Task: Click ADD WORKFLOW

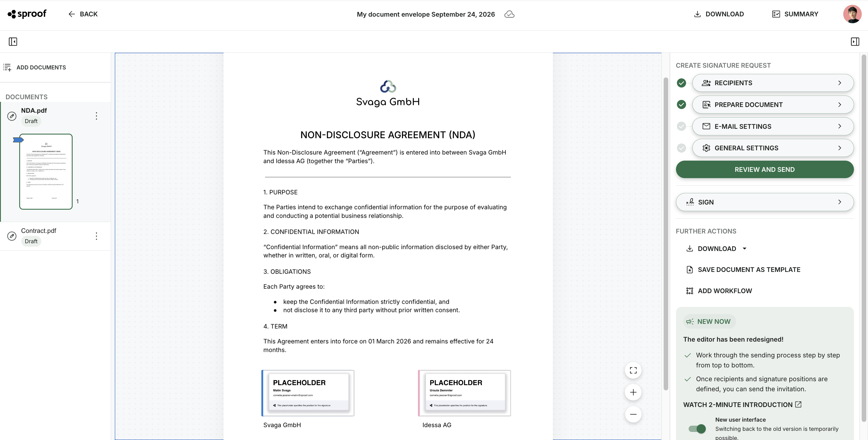Action: point(719,291)
